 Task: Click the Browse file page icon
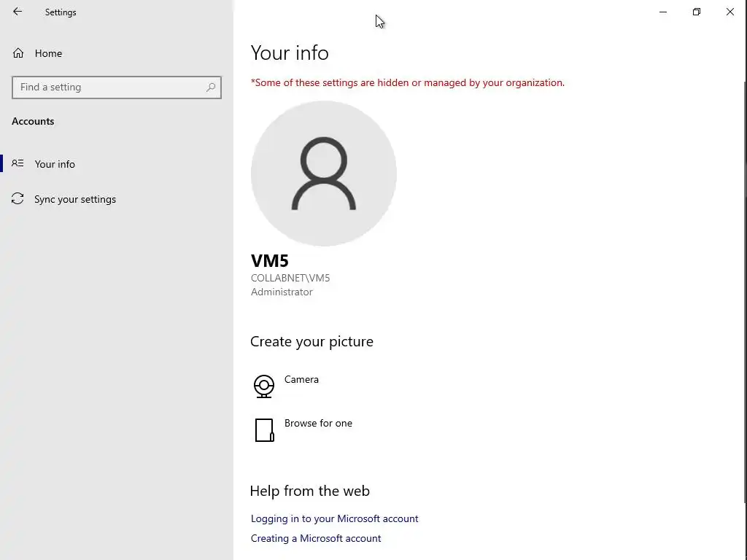click(264, 430)
